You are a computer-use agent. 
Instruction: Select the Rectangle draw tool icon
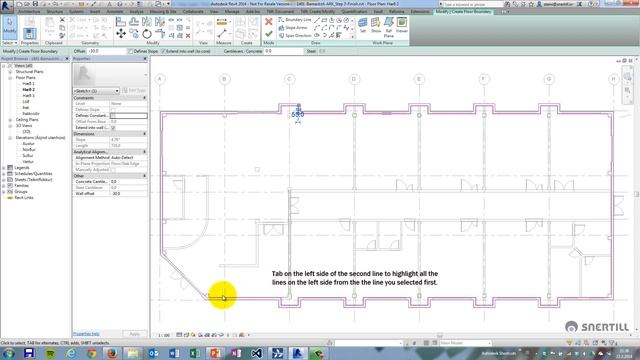point(324,20)
